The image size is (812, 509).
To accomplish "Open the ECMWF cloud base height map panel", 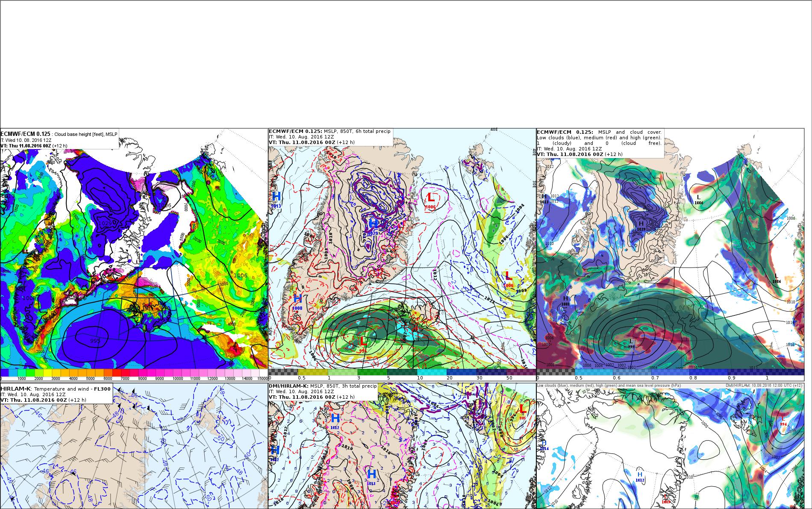I will pos(134,254).
